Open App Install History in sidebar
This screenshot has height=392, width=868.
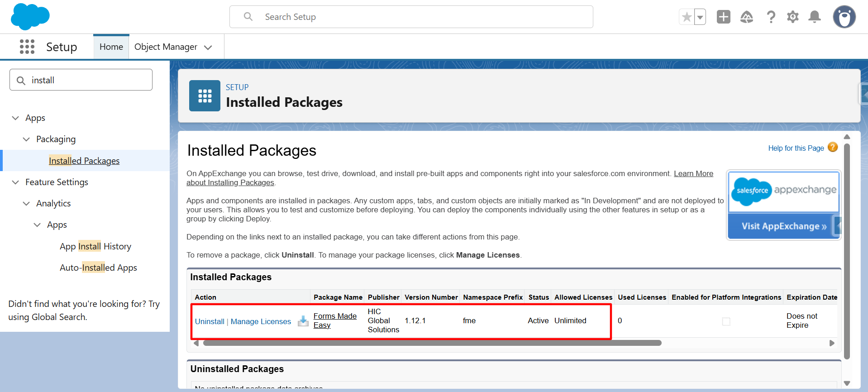tap(95, 247)
